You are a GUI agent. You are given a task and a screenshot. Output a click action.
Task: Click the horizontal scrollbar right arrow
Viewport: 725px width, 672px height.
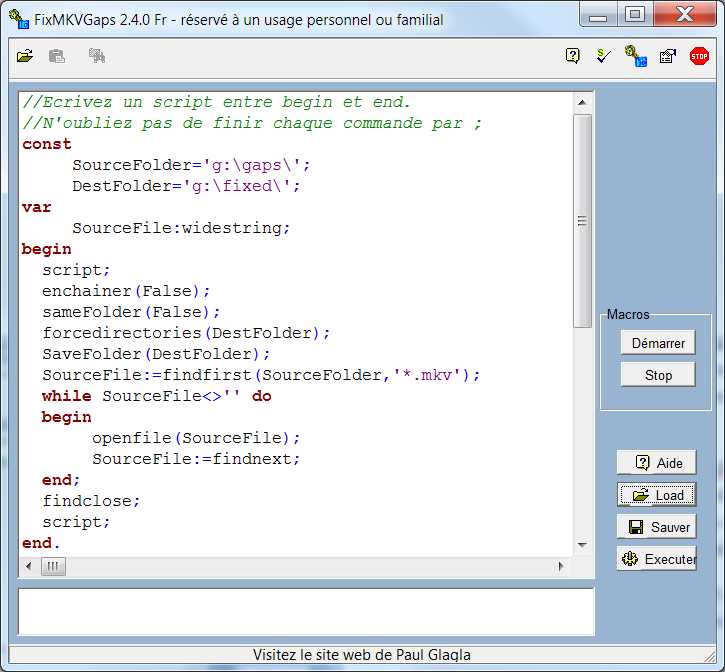pyautogui.click(x=561, y=567)
